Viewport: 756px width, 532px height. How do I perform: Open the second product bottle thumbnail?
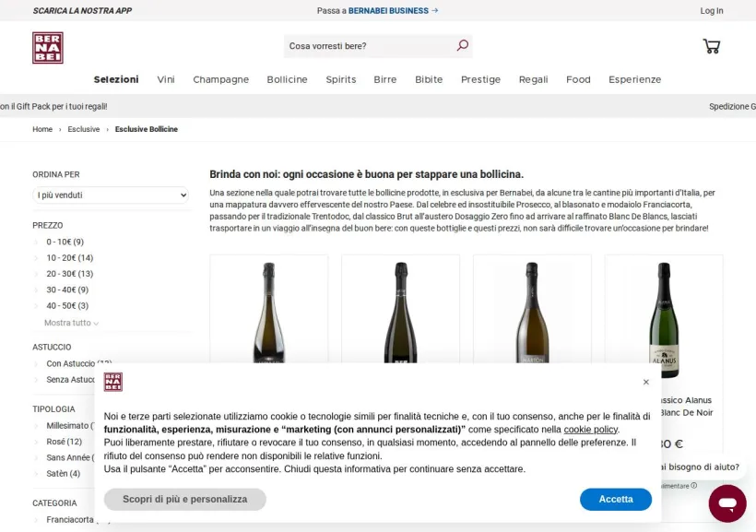click(x=401, y=311)
